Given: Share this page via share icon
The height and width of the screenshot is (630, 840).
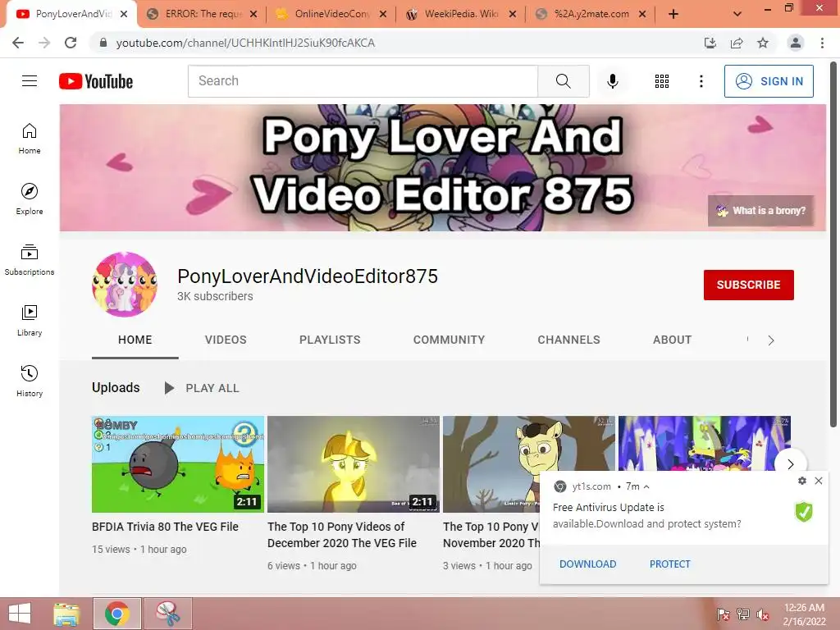Looking at the screenshot, I should point(737,43).
